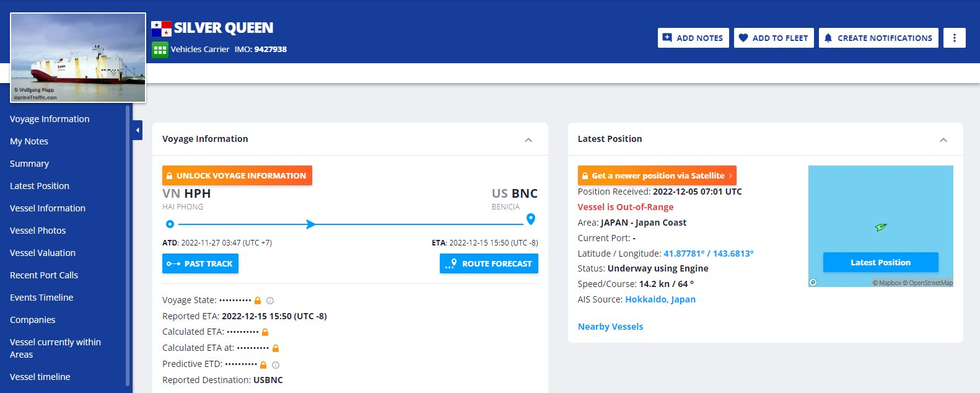Image resolution: width=980 pixels, height=393 pixels.
Task: Select Recent Port Calls sidebar item
Action: pos(44,275)
